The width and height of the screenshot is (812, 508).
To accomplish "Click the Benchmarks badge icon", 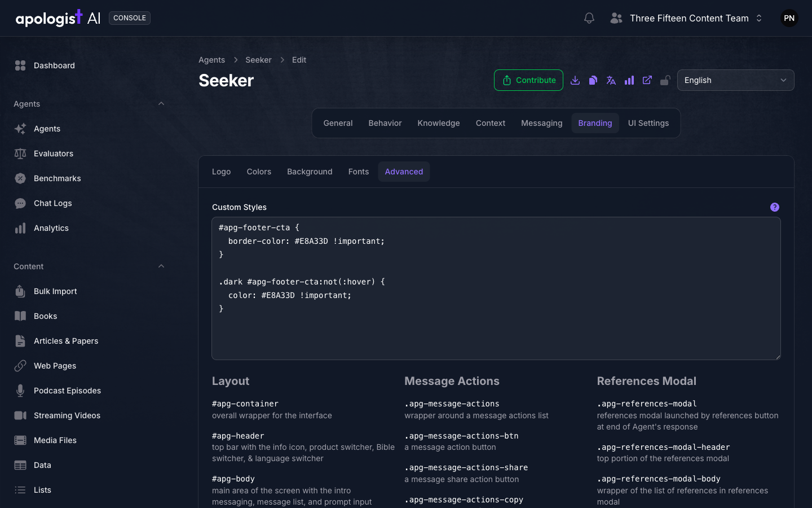I will click(20, 178).
